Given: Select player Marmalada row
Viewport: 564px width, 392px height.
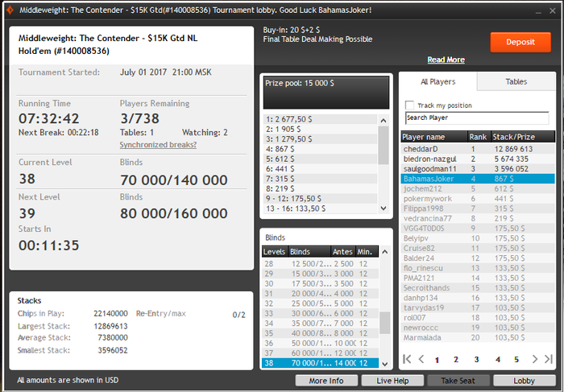Looking at the screenshot, I should pyautogui.click(x=478, y=338).
